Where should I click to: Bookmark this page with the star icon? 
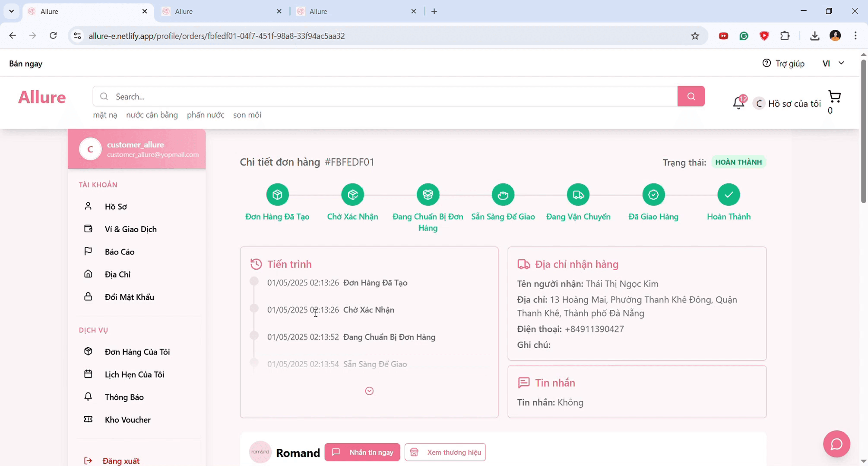tap(695, 36)
